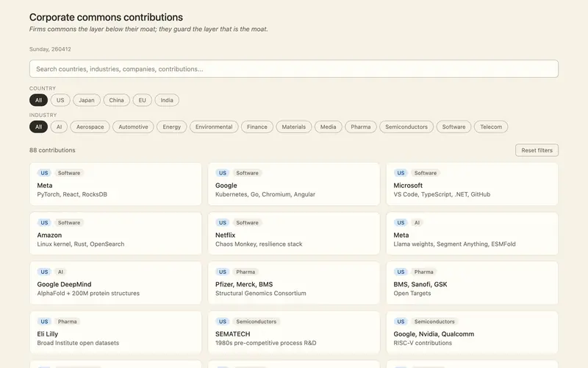Screen dimensions: 588x368
Task: Filter by Automotive industry
Action: 133,127
